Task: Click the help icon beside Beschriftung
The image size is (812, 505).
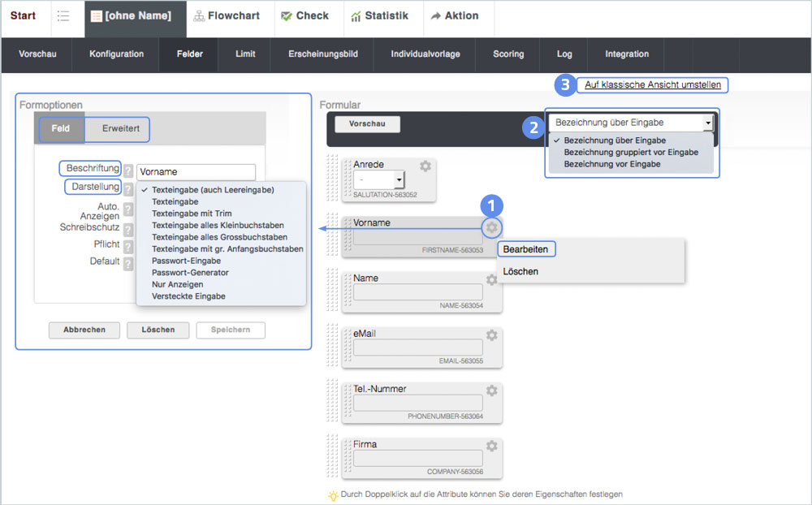Action: coord(128,170)
